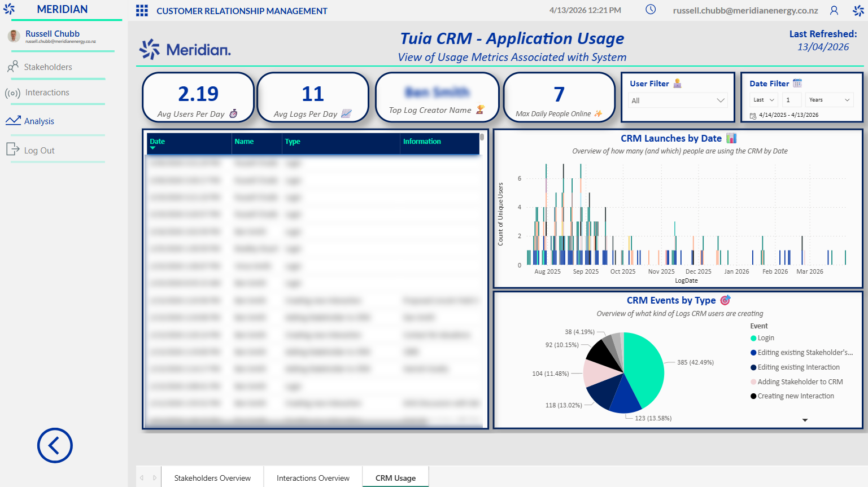The height and width of the screenshot is (487, 868).
Task: Click the 104 (11.48%) pie data label
Action: [551, 374]
